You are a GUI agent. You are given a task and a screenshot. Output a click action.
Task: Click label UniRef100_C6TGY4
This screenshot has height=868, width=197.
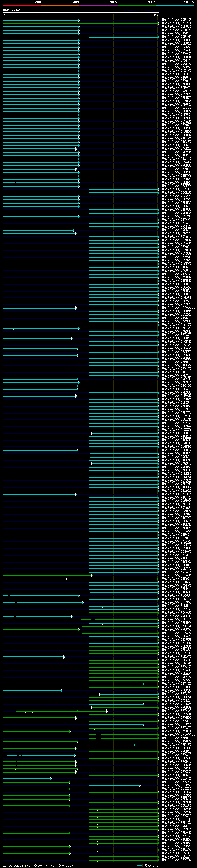177,220
